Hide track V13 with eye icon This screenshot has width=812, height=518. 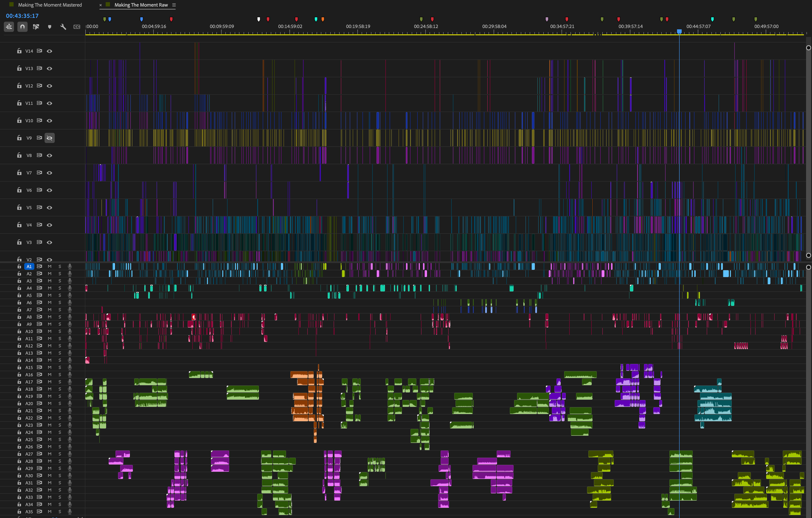point(50,68)
